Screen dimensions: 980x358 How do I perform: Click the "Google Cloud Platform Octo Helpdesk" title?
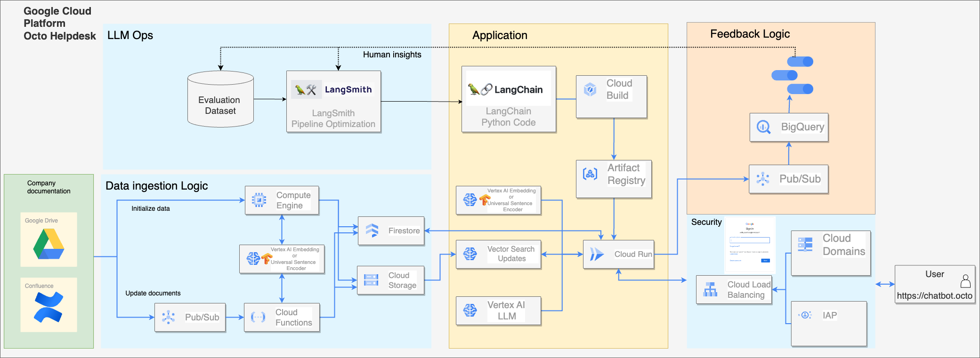pyautogui.click(x=59, y=24)
